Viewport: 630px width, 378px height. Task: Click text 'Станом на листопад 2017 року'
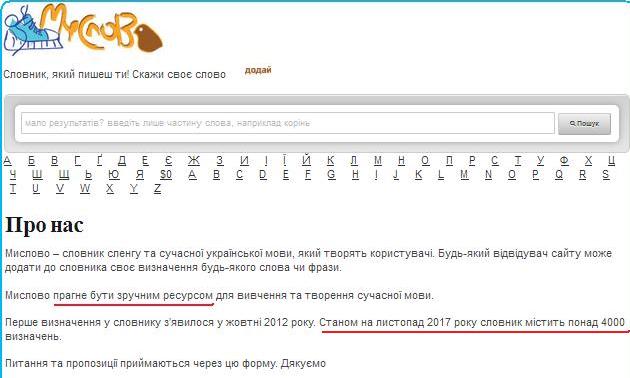coord(399,322)
